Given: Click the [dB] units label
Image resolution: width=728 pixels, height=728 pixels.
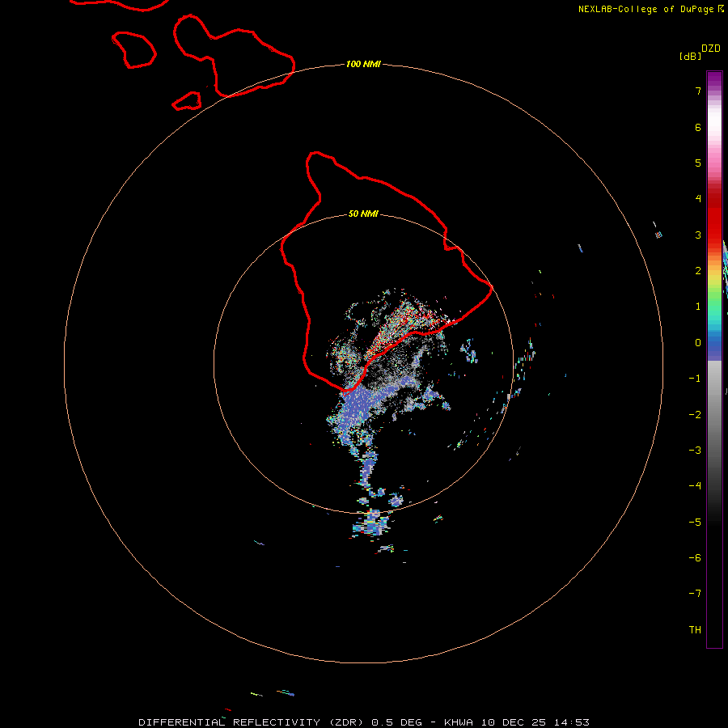Looking at the screenshot, I should click(x=691, y=56).
